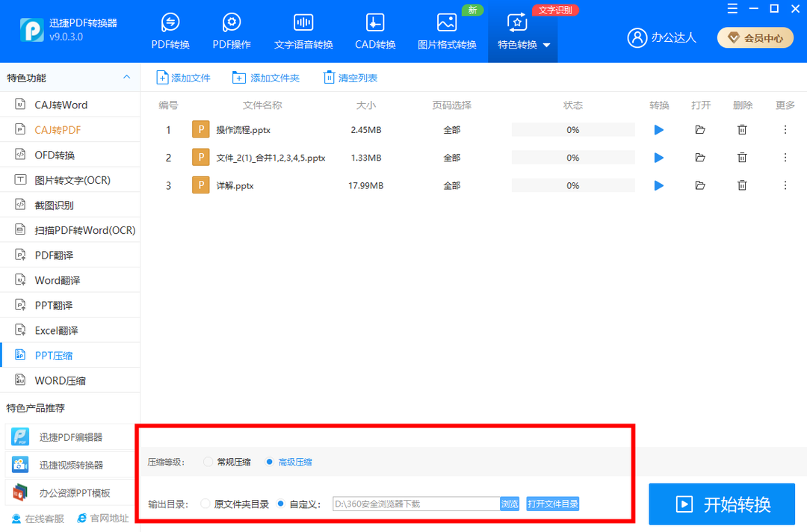Open the folder icon for 文件_2(1)_合并 row

(700, 157)
